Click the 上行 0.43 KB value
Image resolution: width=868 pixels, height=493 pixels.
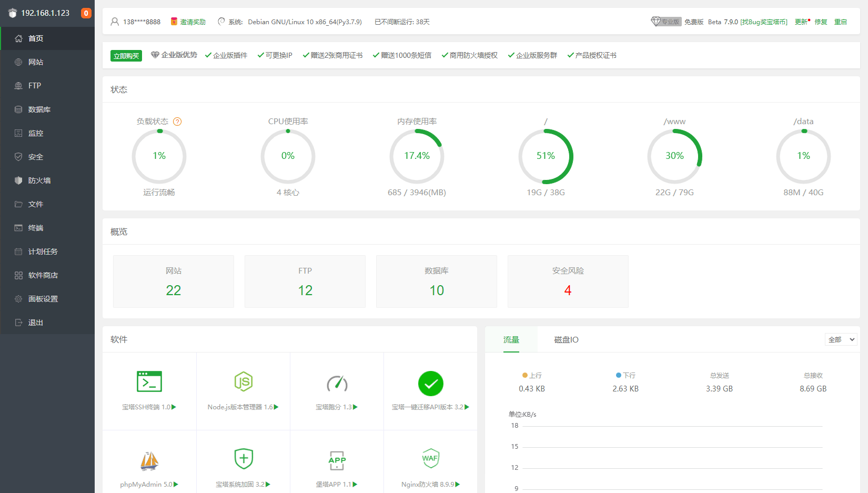(x=532, y=389)
